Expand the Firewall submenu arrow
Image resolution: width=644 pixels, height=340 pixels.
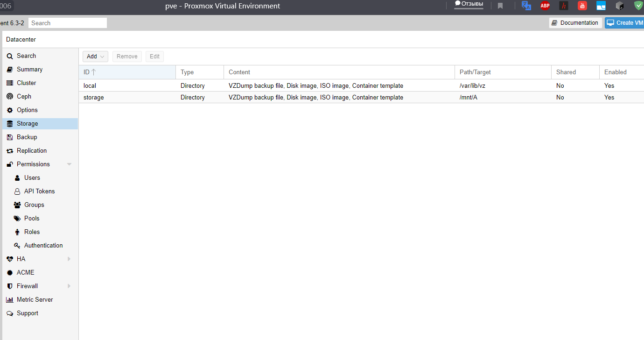click(69, 286)
